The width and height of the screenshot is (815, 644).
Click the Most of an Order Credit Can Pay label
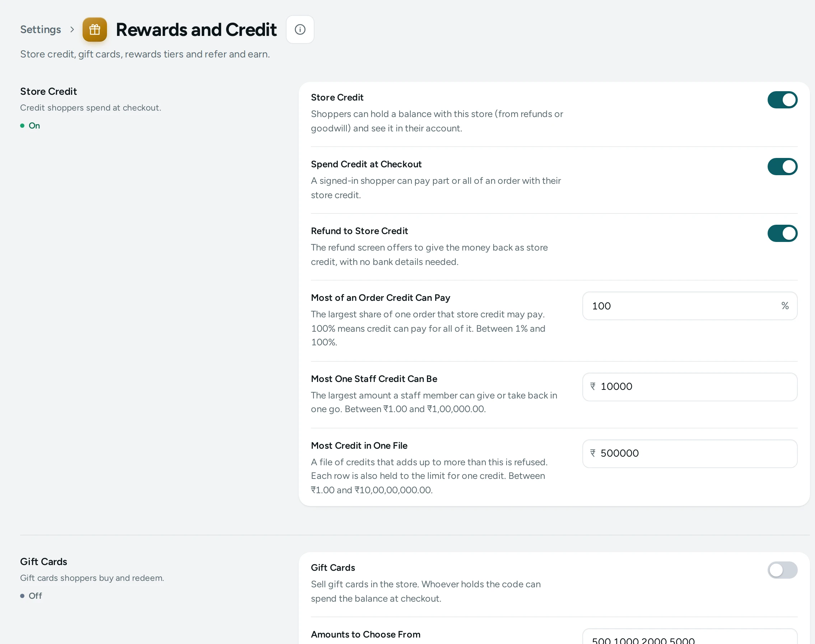click(380, 298)
